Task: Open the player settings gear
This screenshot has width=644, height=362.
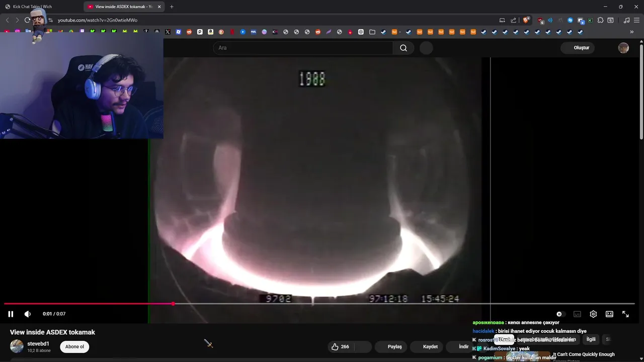Action: 593,314
